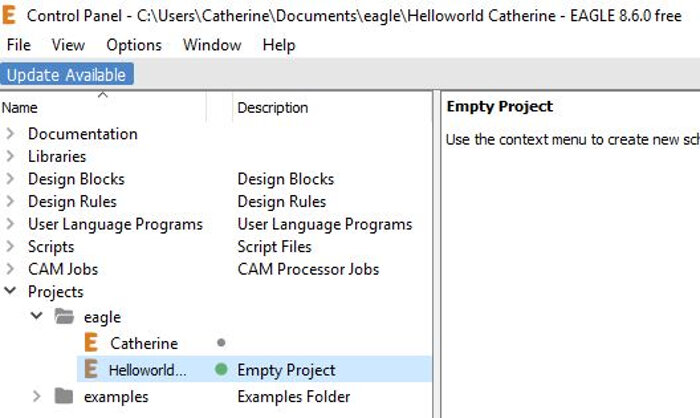This screenshot has height=418, width=700.
Task: Open the Options menu
Action: [134, 45]
